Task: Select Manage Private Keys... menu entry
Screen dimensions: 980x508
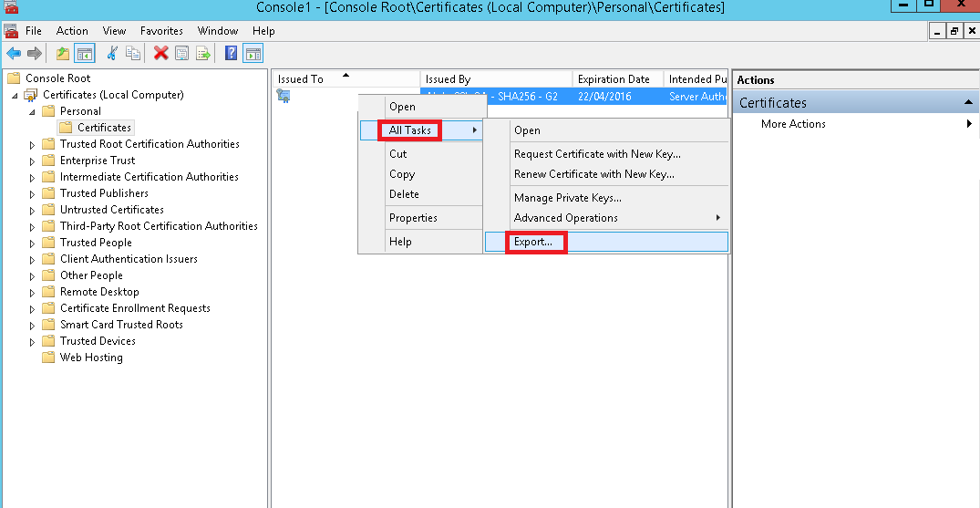Action: pyautogui.click(x=567, y=198)
